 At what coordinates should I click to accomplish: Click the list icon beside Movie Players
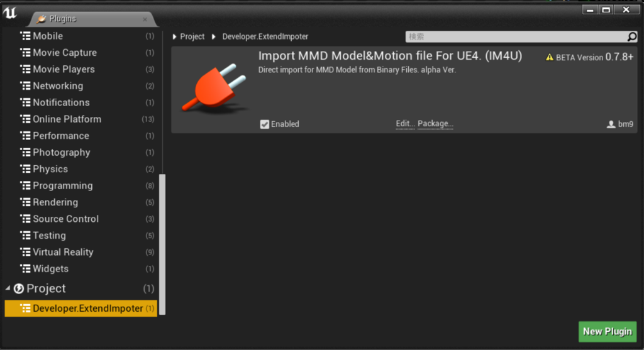click(25, 69)
